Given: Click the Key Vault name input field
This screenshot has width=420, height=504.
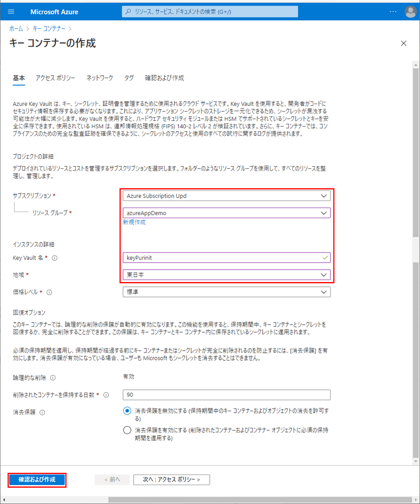Looking at the screenshot, I should pyautogui.click(x=223, y=258).
